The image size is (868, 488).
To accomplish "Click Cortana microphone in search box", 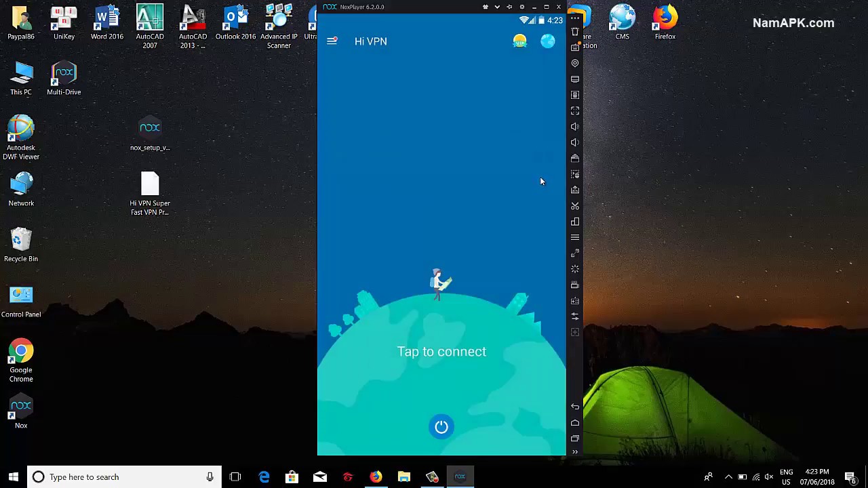I will click(x=210, y=477).
